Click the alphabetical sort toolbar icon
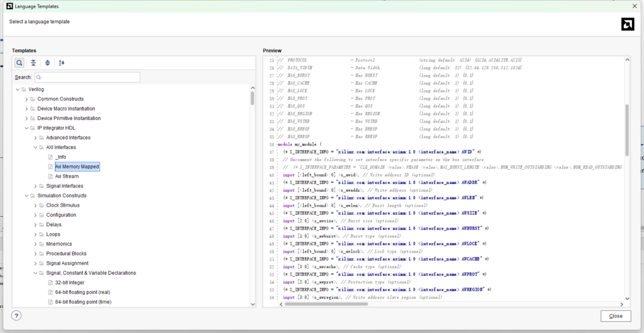The image size is (644, 333). click(62, 63)
